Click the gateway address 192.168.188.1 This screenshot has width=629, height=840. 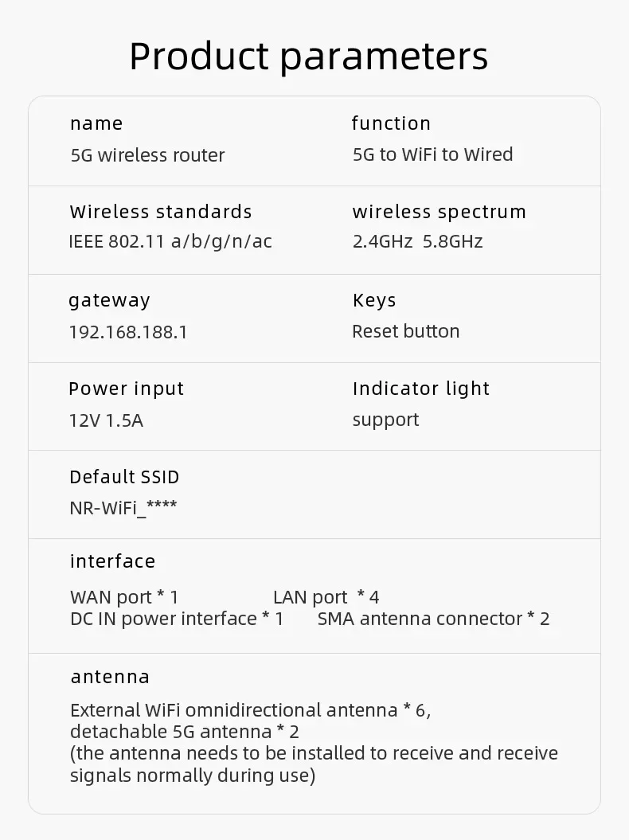(128, 332)
